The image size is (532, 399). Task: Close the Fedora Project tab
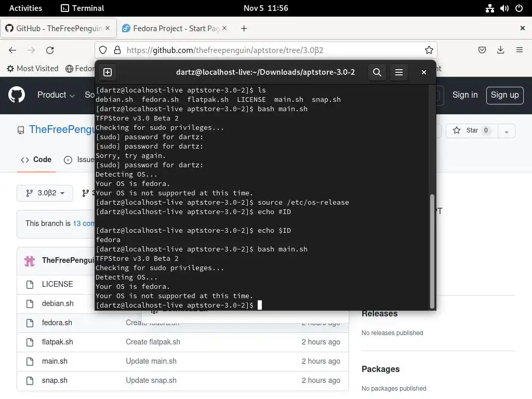(224, 28)
